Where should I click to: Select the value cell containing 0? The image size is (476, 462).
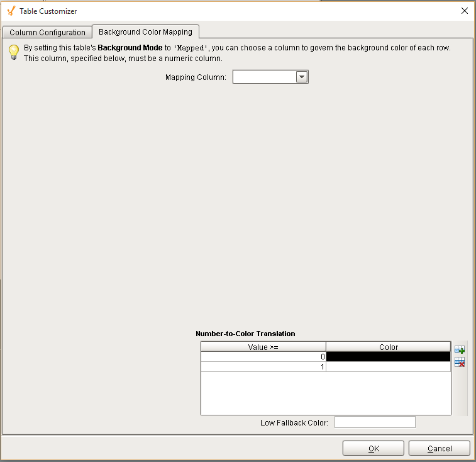(263, 357)
